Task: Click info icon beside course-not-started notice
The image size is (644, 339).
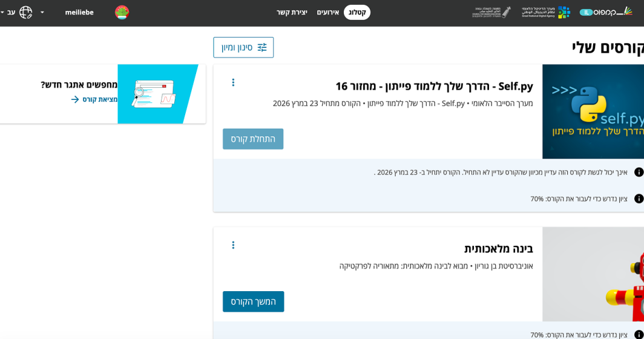Action: (x=639, y=172)
